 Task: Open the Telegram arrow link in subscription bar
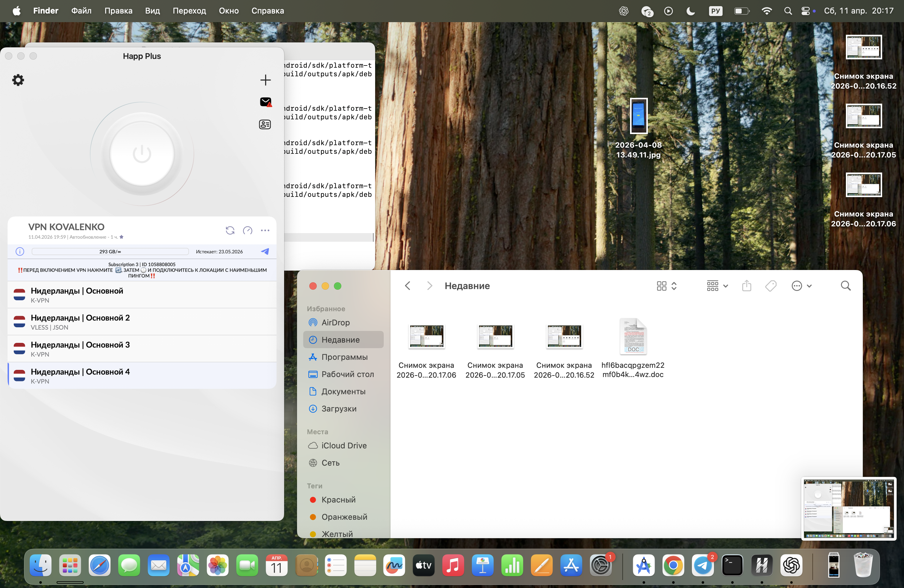click(265, 251)
